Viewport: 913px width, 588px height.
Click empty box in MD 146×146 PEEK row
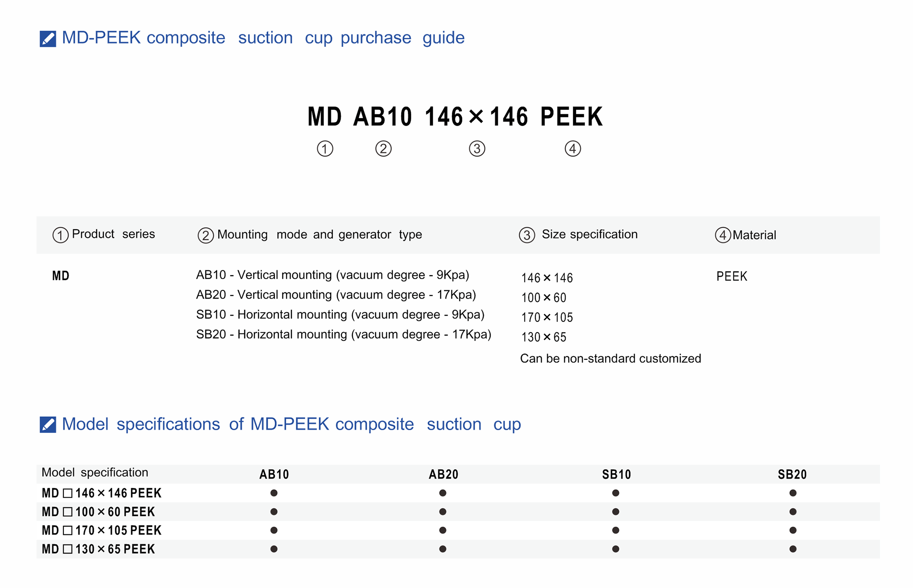click(68, 493)
